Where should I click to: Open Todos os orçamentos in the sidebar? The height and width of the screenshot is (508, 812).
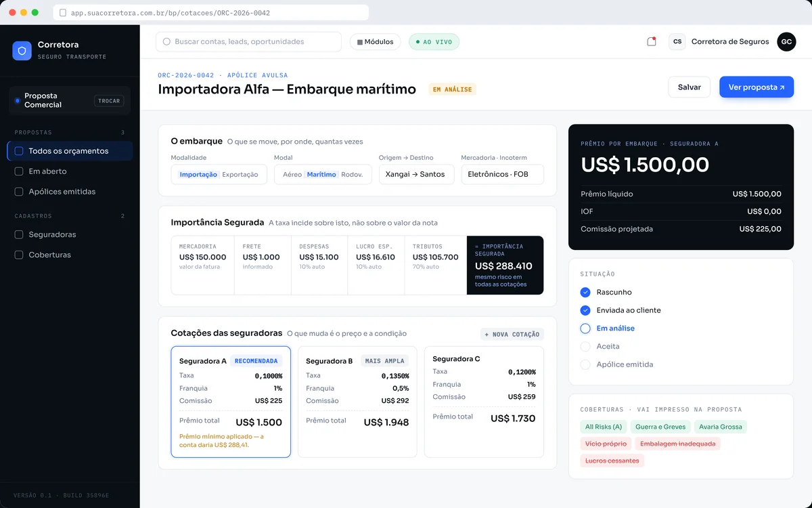pyautogui.click(x=70, y=151)
